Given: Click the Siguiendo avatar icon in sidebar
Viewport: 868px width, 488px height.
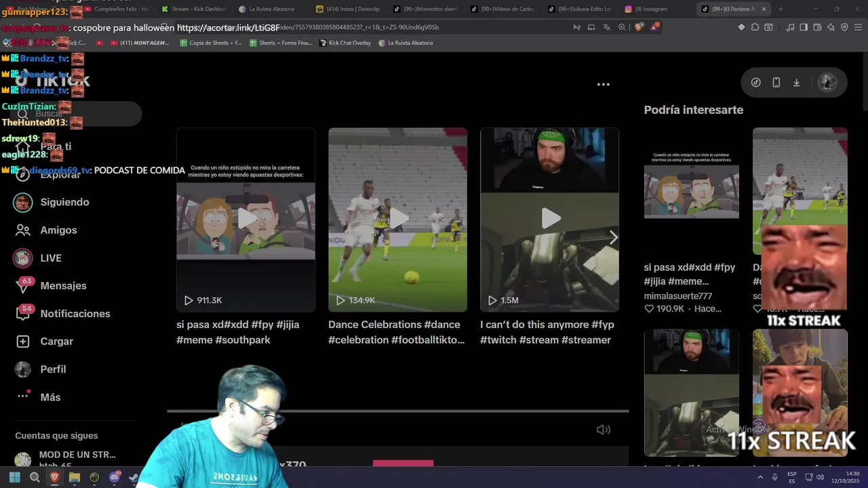Looking at the screenshot, I should tap(23, 202).
